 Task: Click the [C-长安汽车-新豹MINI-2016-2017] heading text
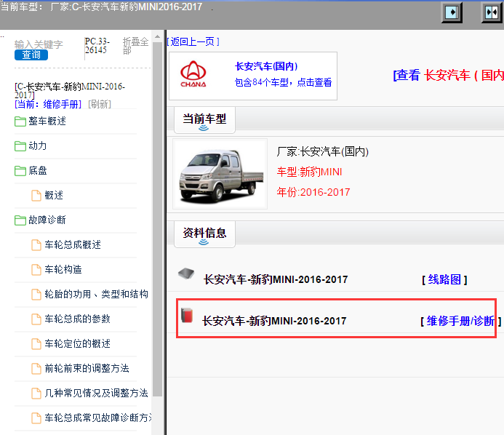coord(70,90)
